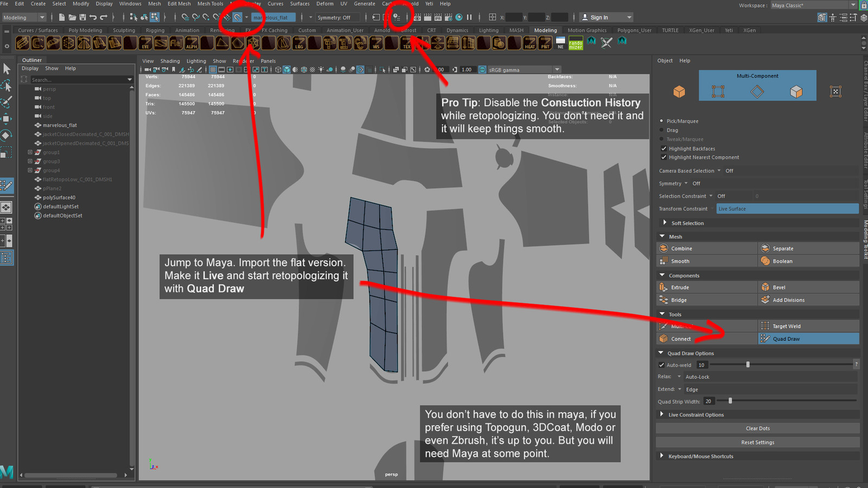
Task: Expand the Soft Selection section
Action: (665, 223)
